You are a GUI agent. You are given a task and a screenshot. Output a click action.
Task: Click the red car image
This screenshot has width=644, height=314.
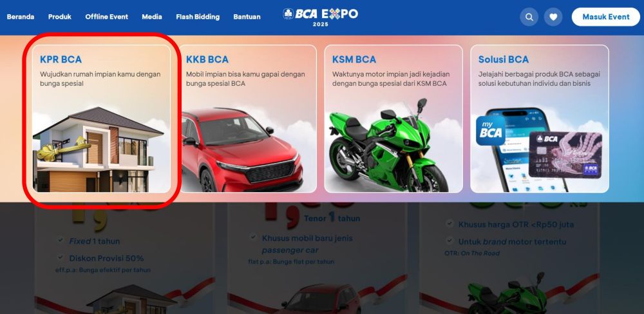pyautogui.click(x=242, y=150)
